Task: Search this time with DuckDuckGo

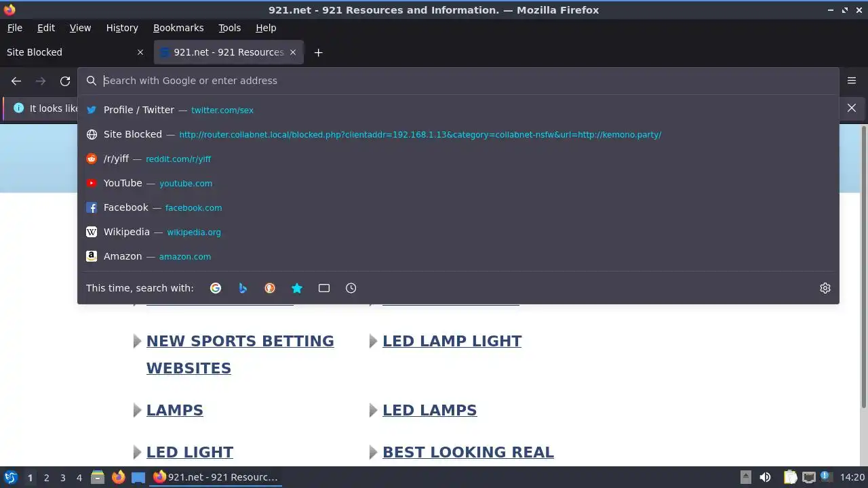Action: click(270, 288)
